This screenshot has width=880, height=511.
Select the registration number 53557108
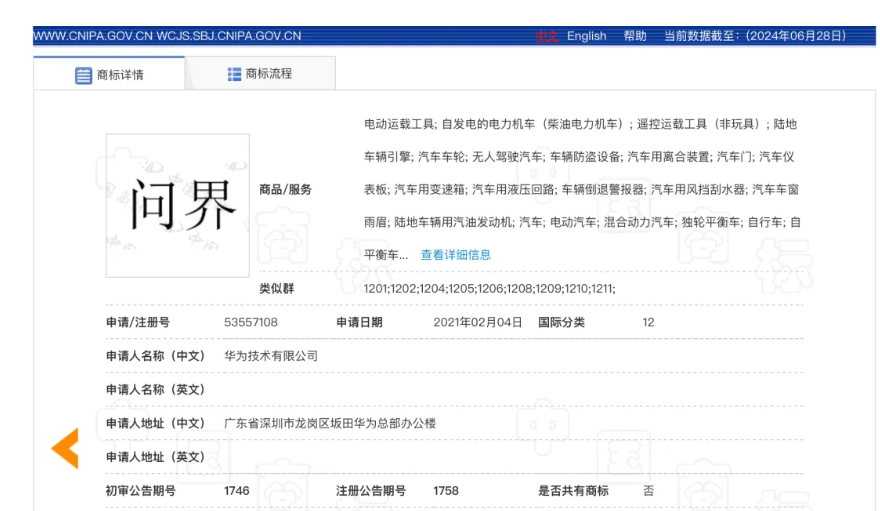pyautogui.click(x=251, y=323)
